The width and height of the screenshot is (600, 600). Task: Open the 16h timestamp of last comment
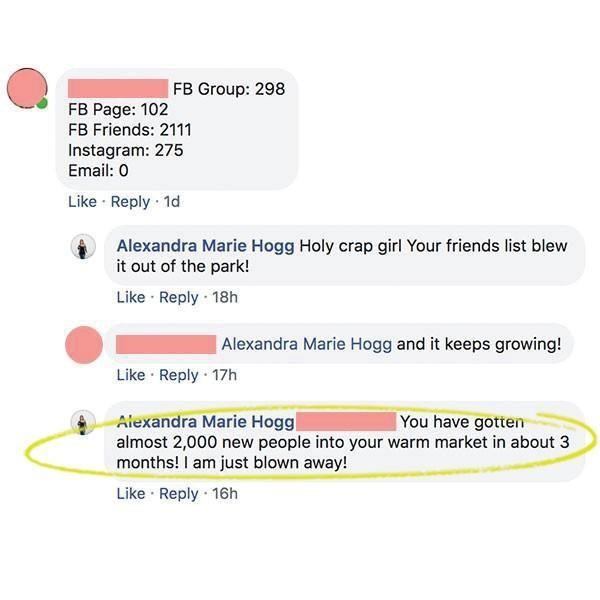[x=225, y=493]
